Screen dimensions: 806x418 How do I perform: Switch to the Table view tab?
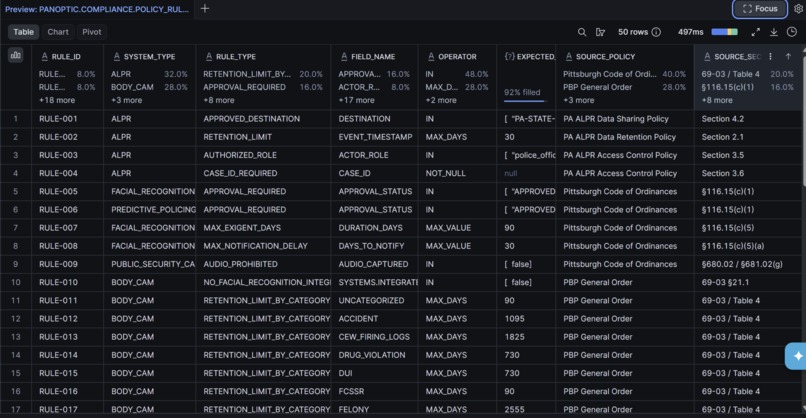click(24, 32)
